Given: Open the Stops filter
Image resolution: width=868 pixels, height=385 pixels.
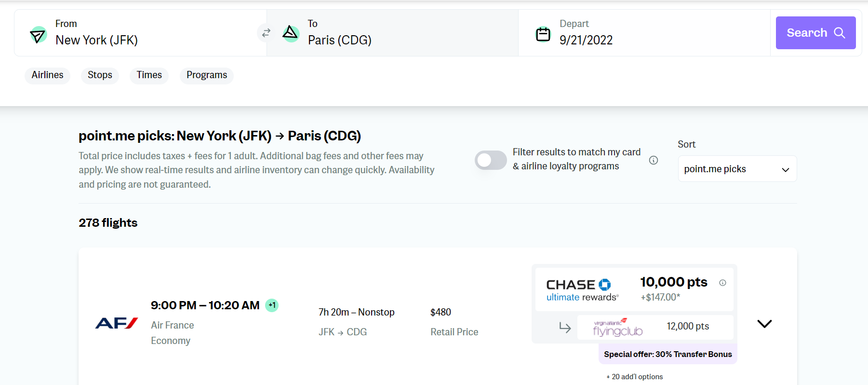Looking at the screenshot, I should [x=100, y=75].
